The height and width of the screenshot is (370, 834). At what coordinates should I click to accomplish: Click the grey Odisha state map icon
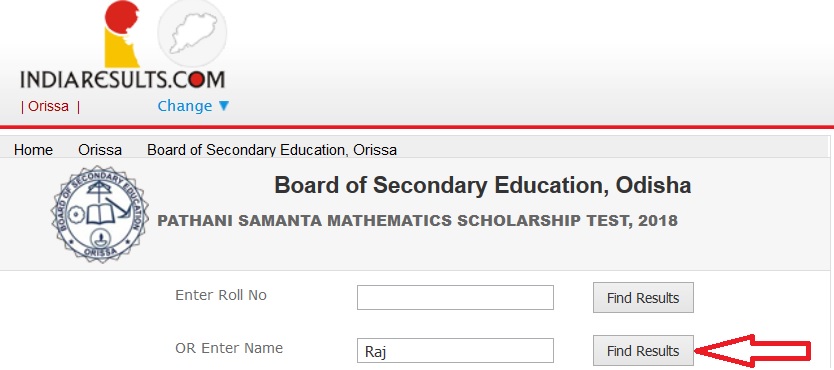coord(192,33)
